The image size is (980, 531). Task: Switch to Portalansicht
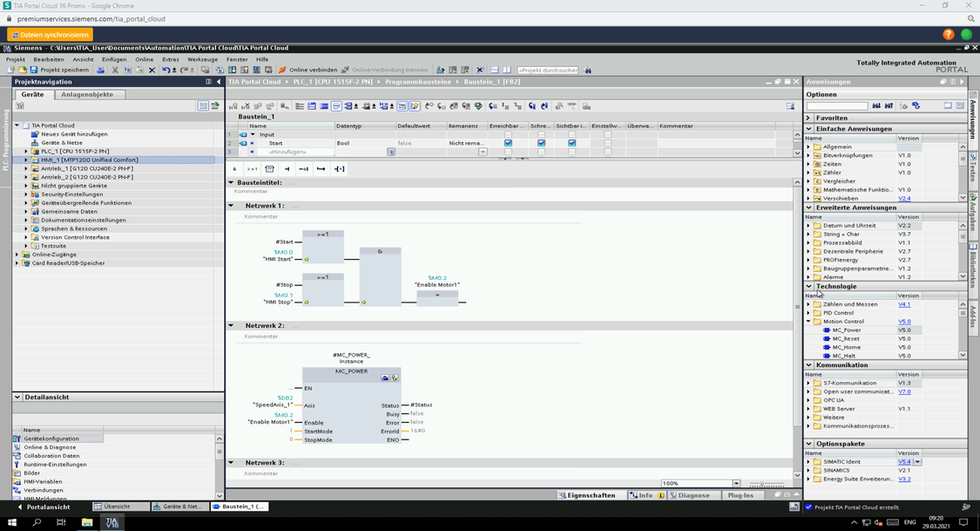pyautogui.click(x=44, y=507)
